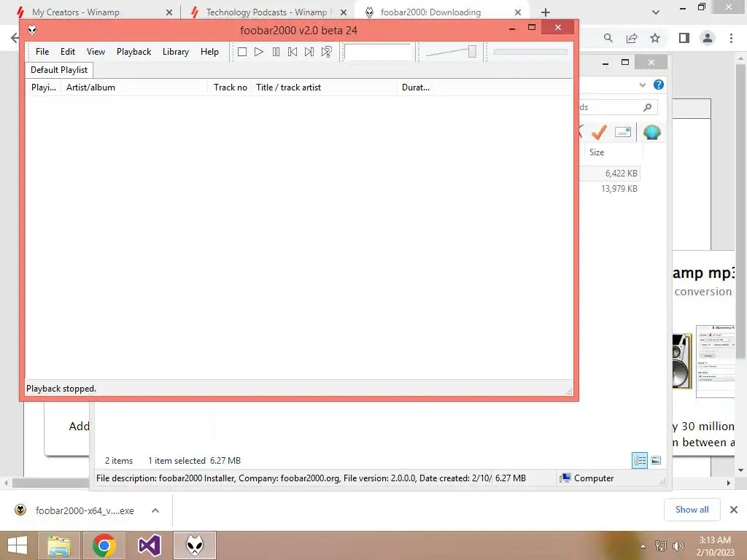Open the Chrome profile avatar

(x=708, y=38)
